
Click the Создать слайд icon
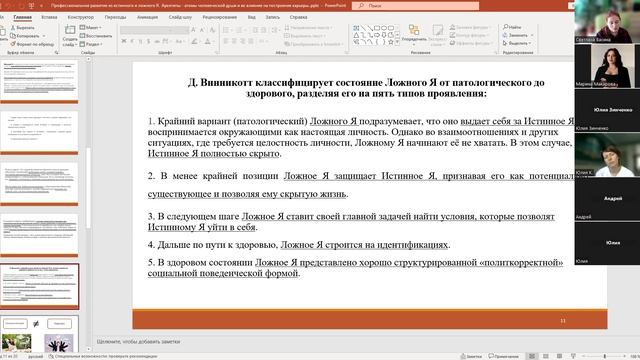coord(70,30)
